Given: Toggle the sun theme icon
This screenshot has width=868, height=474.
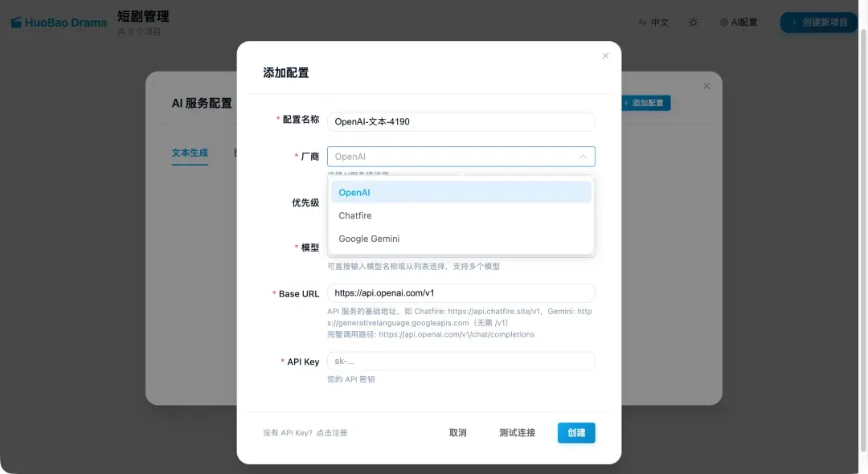Looking at the screenshot, I should point(693,22).
